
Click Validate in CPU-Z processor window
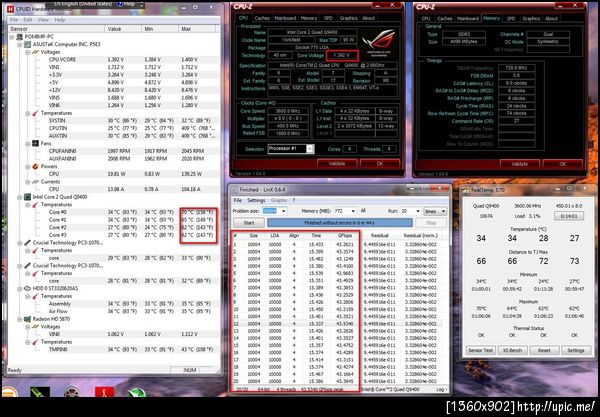coord(337,163)
